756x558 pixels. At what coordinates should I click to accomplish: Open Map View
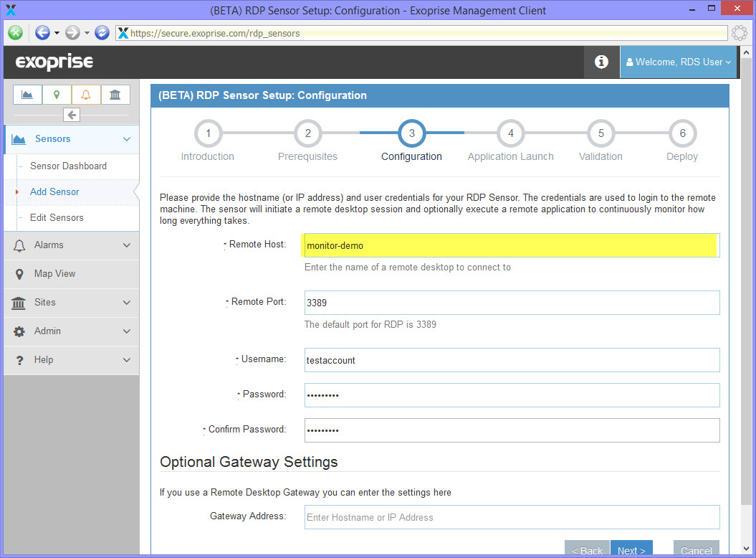(x=72, y=274)
